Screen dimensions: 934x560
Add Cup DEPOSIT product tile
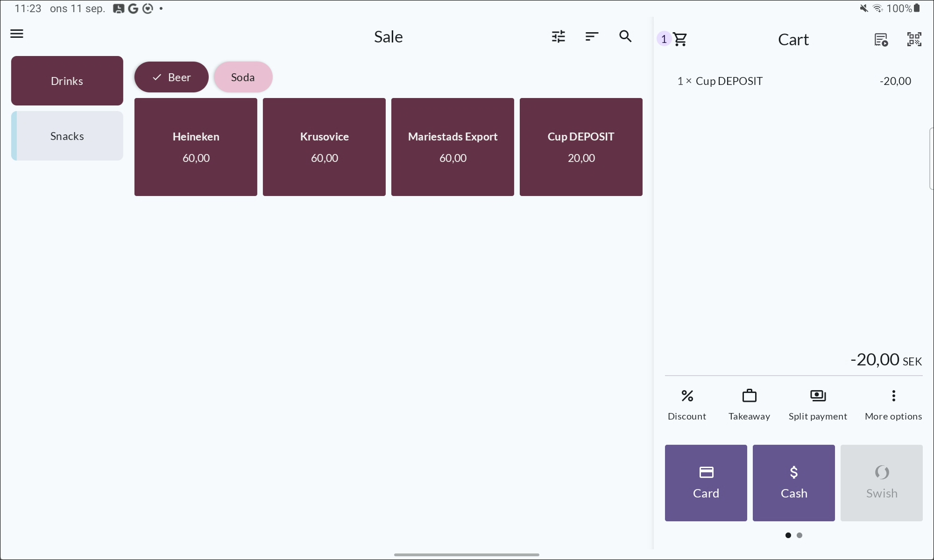pyautogui.click(x=581, y=147)
